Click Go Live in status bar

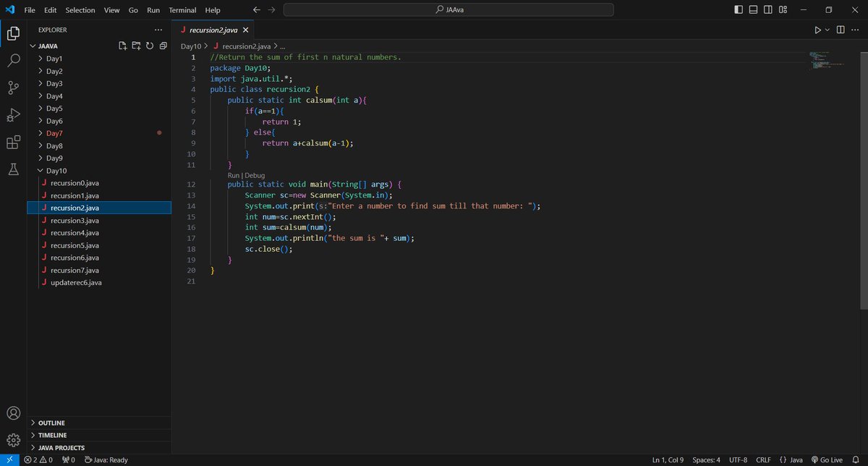pyautogui.click(x=826, y=459)
